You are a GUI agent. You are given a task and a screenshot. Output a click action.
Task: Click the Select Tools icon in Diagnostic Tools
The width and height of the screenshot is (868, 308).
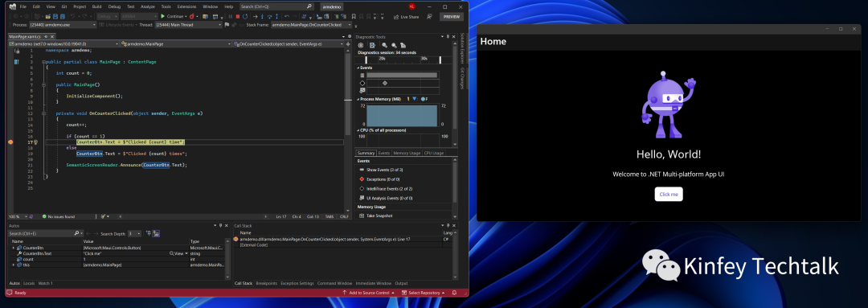pos(373,45)
